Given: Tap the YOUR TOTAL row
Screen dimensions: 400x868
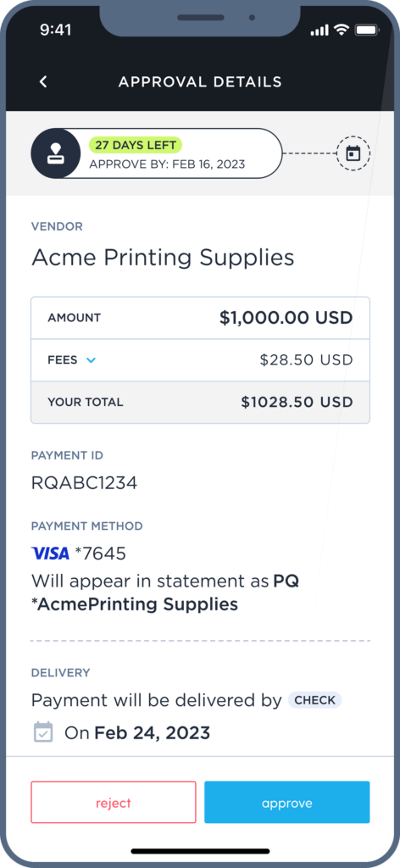Looking at the screenshot, I should (x=200, y=402).
